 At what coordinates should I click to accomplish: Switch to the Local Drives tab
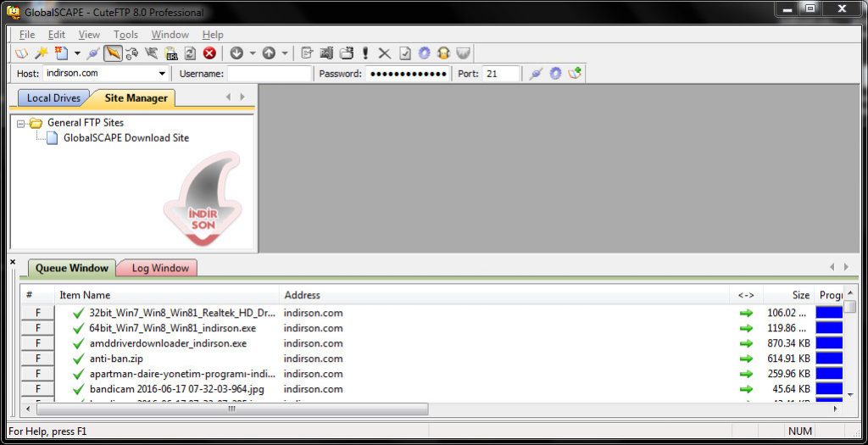[53, 98]
